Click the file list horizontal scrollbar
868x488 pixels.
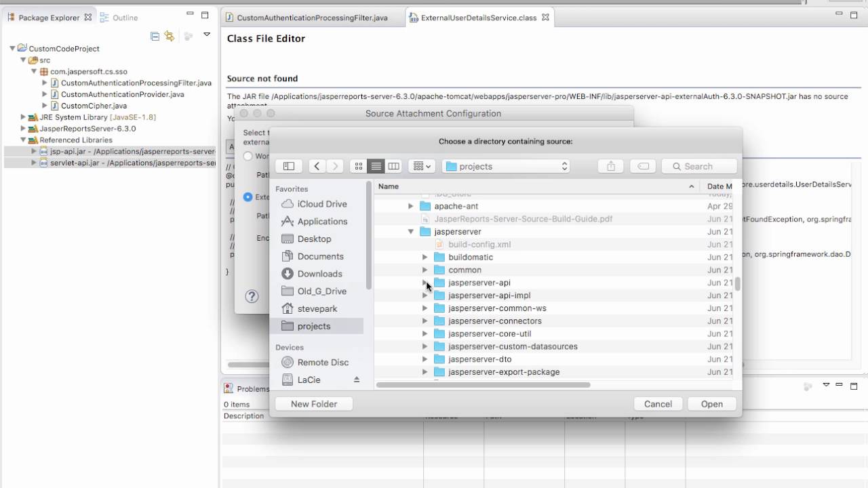click(483, 385)
